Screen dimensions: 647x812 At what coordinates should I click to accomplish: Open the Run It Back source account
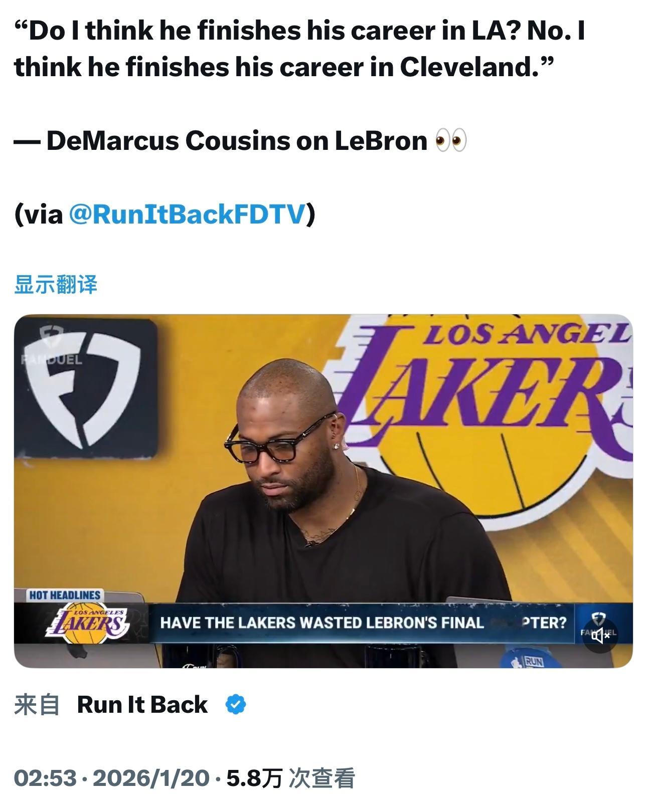point(142,705)
